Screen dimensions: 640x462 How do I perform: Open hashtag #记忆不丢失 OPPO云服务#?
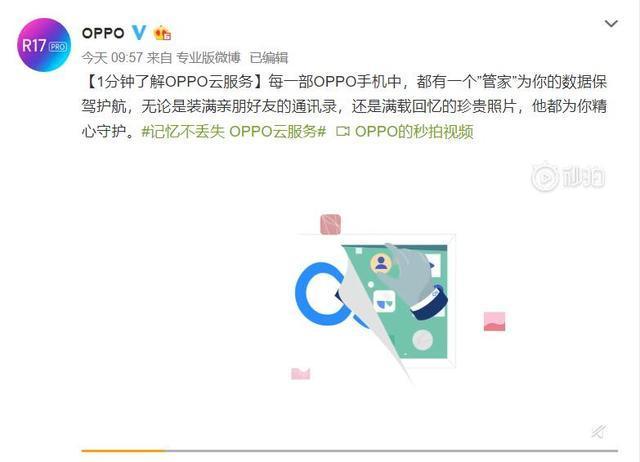pyautogui.click(x=234, y=131)
